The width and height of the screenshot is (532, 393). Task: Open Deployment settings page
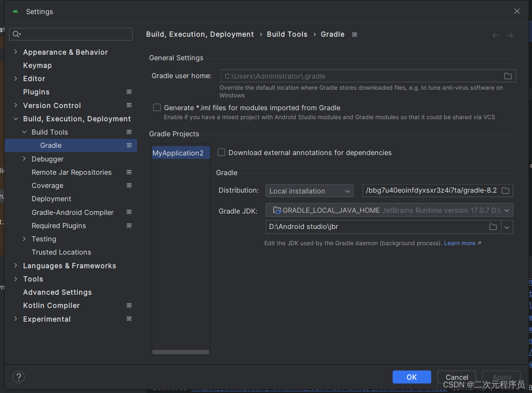(x=51, y=199)
